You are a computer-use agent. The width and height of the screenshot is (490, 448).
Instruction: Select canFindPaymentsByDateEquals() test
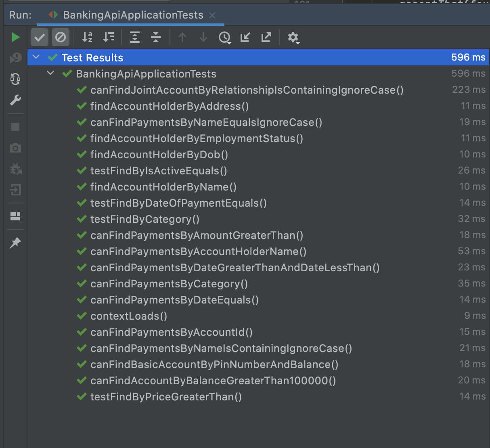[174, 300]
